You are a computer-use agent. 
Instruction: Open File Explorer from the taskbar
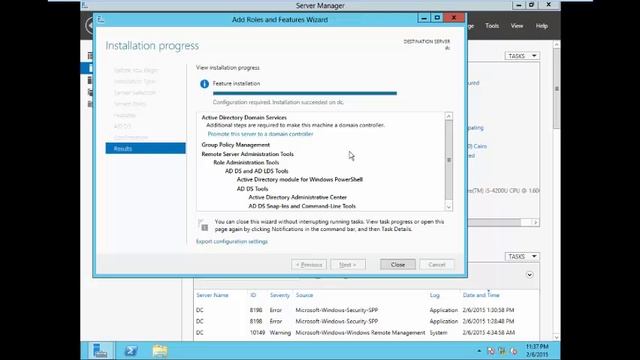[160, 351]
